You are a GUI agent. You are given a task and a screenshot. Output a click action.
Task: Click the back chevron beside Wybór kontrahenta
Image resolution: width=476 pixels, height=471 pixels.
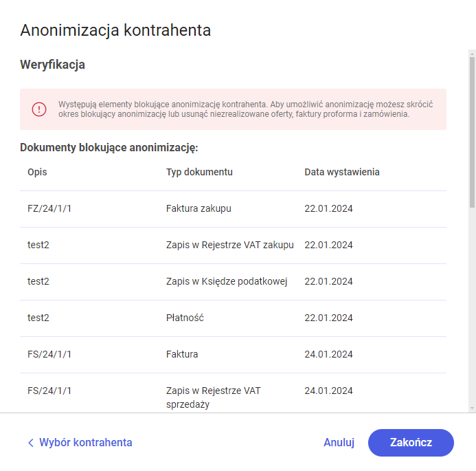point(30,443)
